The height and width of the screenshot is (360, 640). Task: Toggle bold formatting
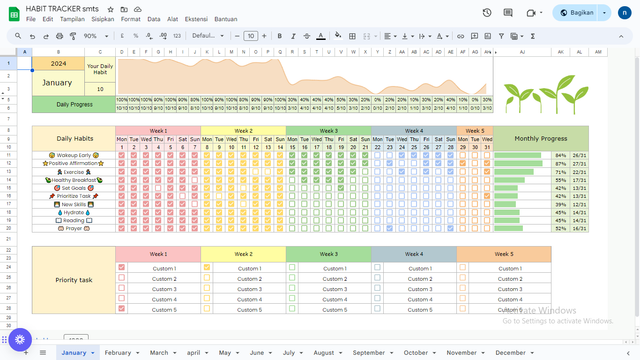pos(280,36)
